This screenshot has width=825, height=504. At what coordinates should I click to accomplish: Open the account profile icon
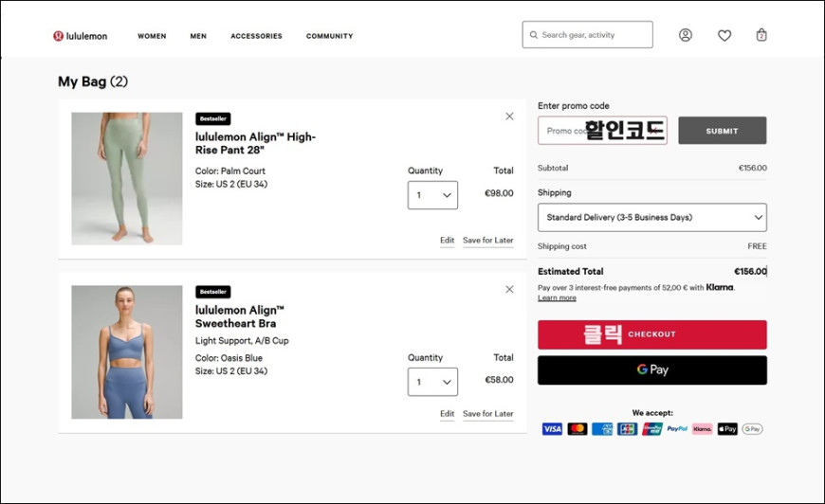[x=685, y=35]
